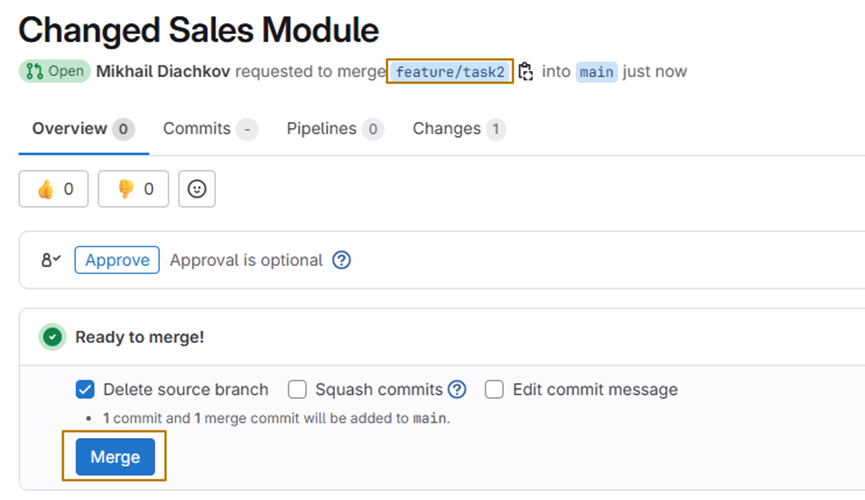Click the approval help question icon
This screenshot has width=865, height=500.
point(342,260)
